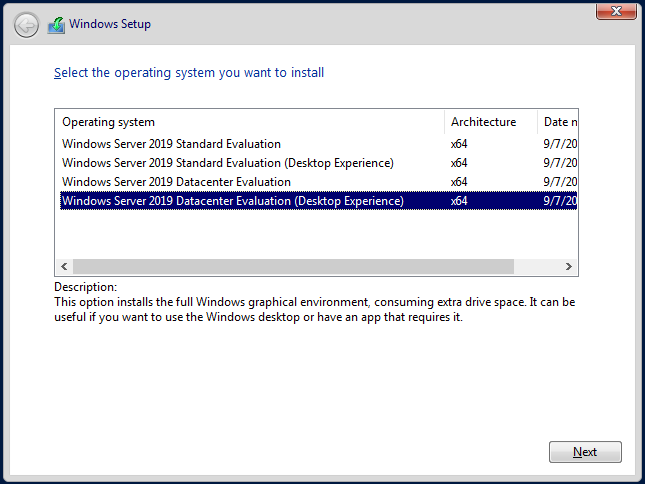Click the Architecture column header
The image size is (645, 484).
[491, 122]
